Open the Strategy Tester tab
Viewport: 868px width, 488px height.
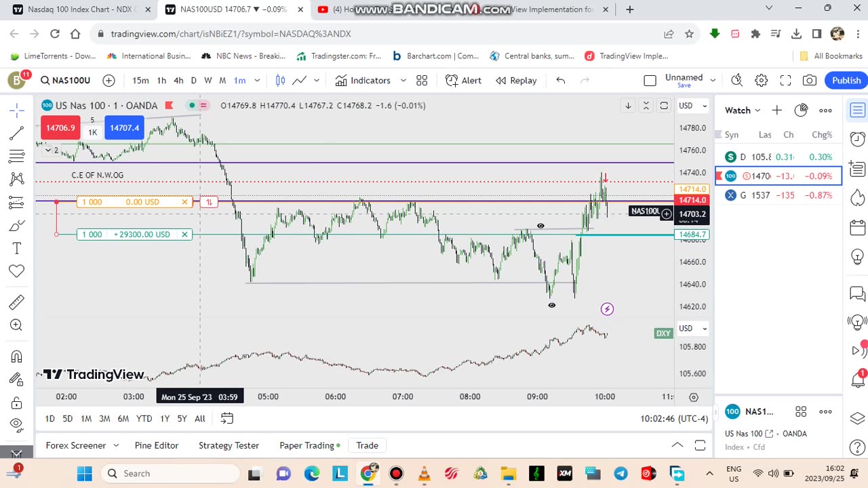(229, 445)
